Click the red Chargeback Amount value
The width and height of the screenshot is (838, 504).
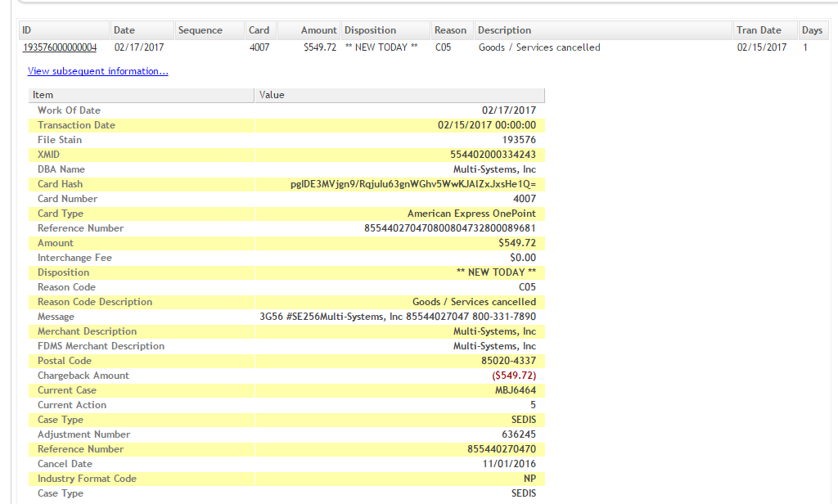point(514,376)
